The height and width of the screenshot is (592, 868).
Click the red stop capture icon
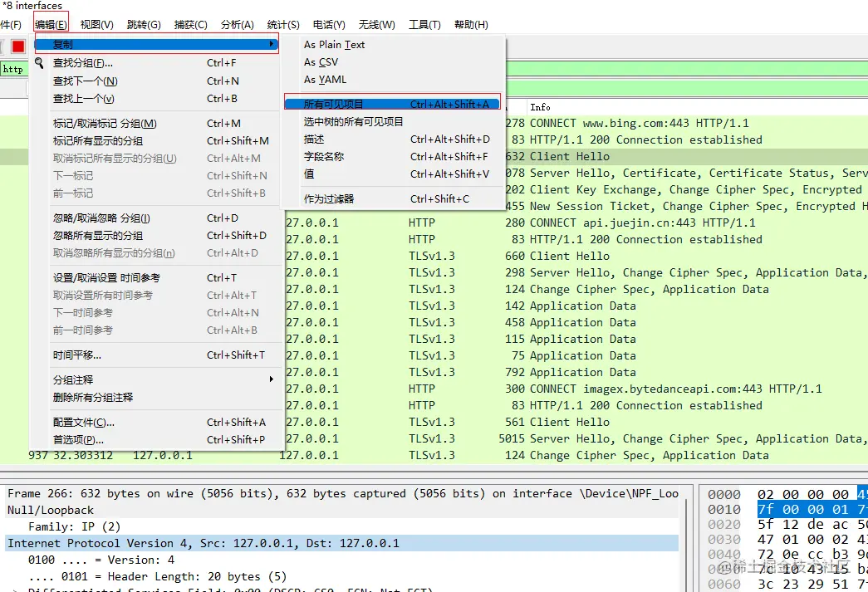tap(18, 46)
